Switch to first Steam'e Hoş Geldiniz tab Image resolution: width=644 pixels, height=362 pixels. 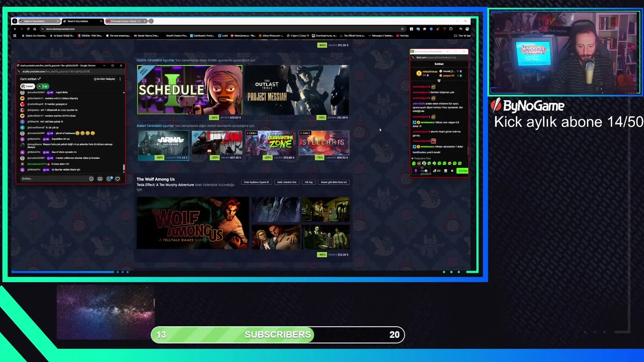tap(39, 21)
